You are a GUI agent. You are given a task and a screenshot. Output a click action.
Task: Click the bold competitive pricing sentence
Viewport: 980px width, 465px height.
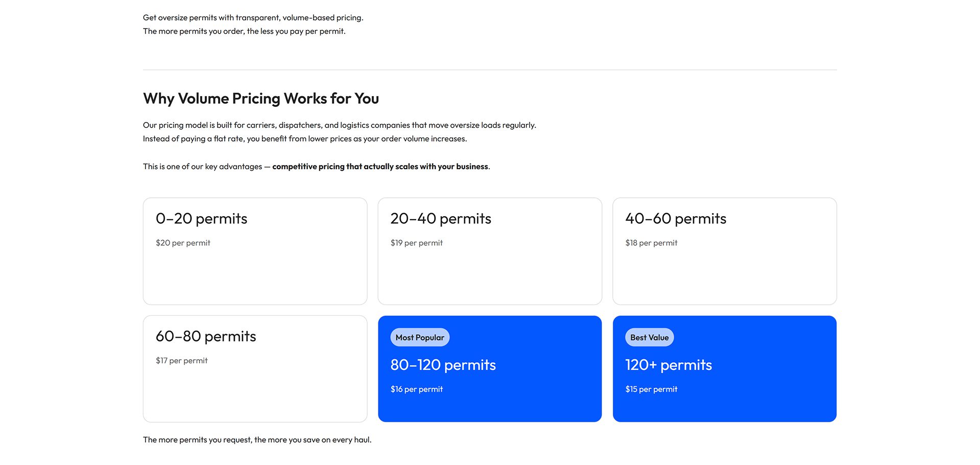380,167
